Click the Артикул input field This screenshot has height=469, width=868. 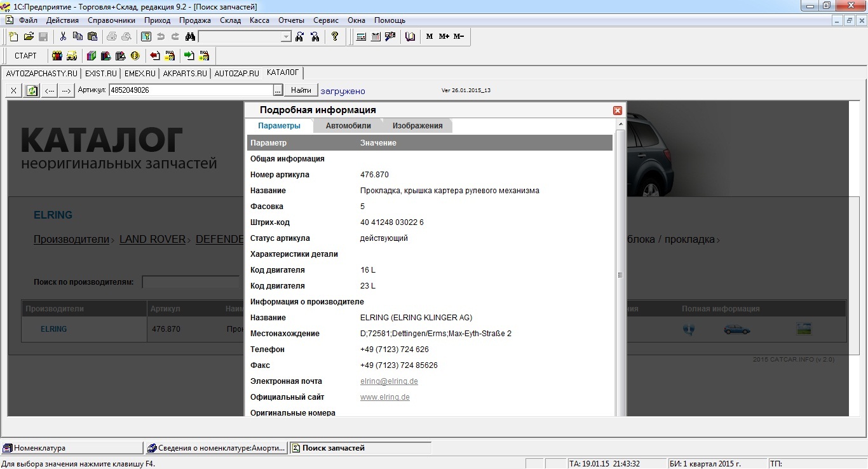click(191, 90)
